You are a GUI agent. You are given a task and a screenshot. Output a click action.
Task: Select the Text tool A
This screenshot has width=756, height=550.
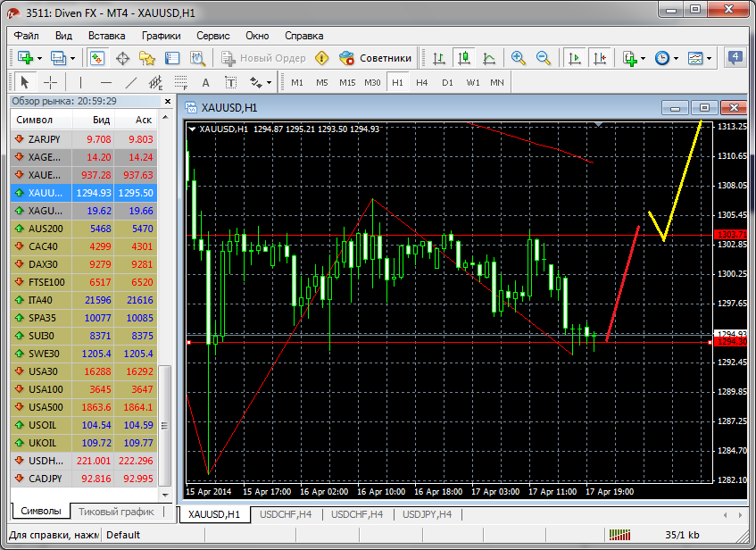point(206,82)
